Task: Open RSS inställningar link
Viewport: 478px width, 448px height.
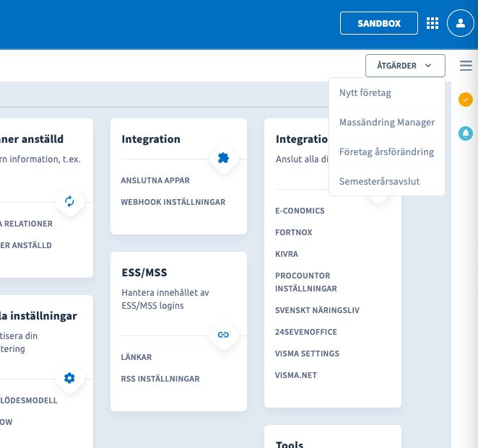Action: (160, 379)
